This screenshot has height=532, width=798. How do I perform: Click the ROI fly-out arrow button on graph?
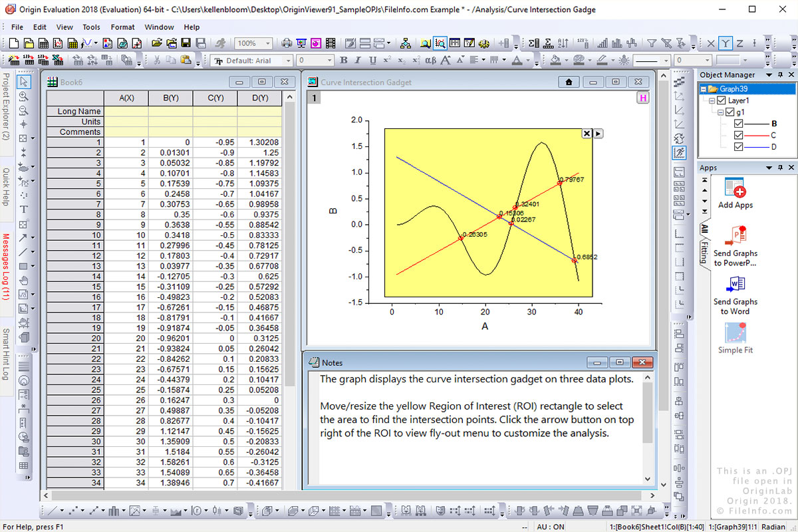click(598, 133)
